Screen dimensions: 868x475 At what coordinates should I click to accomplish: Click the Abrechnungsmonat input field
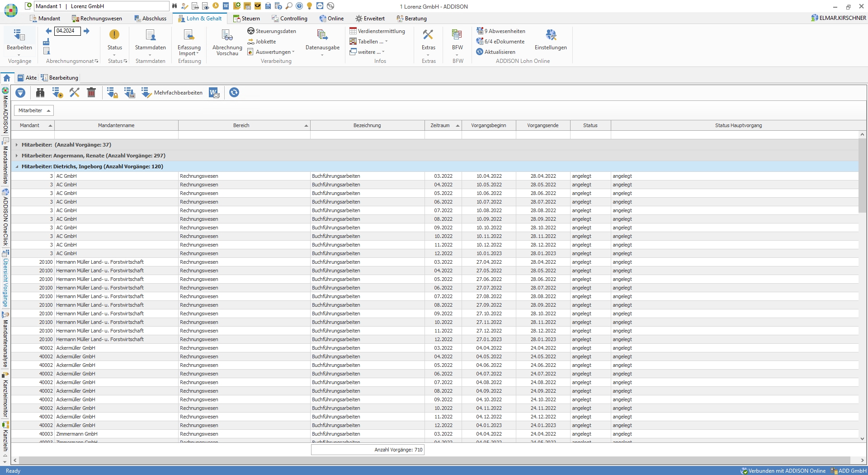pyautogui.click(x=67, y=31)
